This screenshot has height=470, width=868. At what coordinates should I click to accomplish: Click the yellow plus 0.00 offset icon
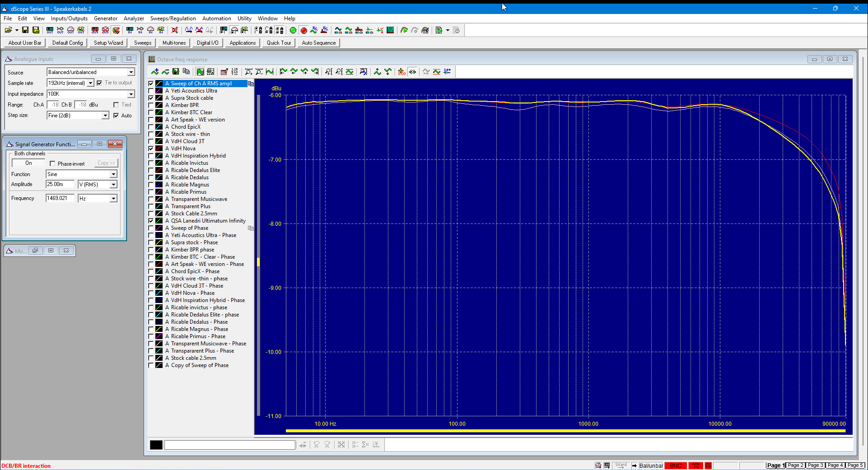(x=401, y=72)
